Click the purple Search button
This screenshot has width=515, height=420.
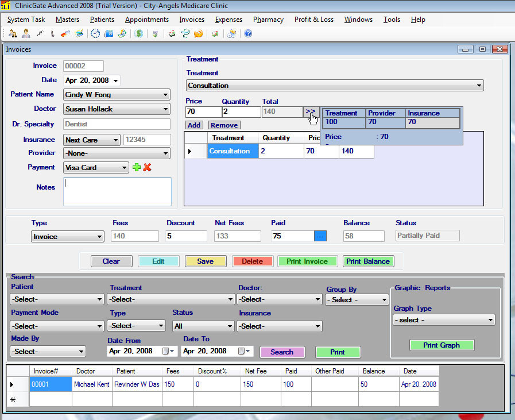[282, 352]
